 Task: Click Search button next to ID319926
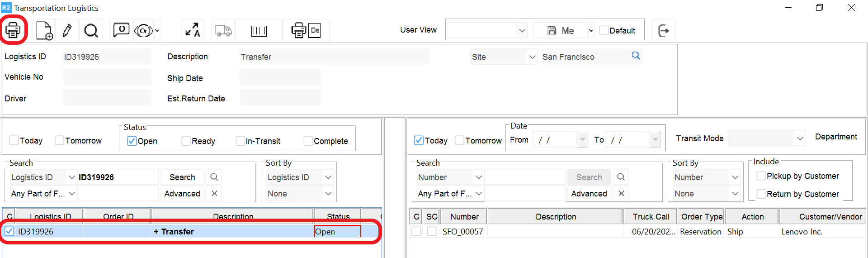[182, 177]
